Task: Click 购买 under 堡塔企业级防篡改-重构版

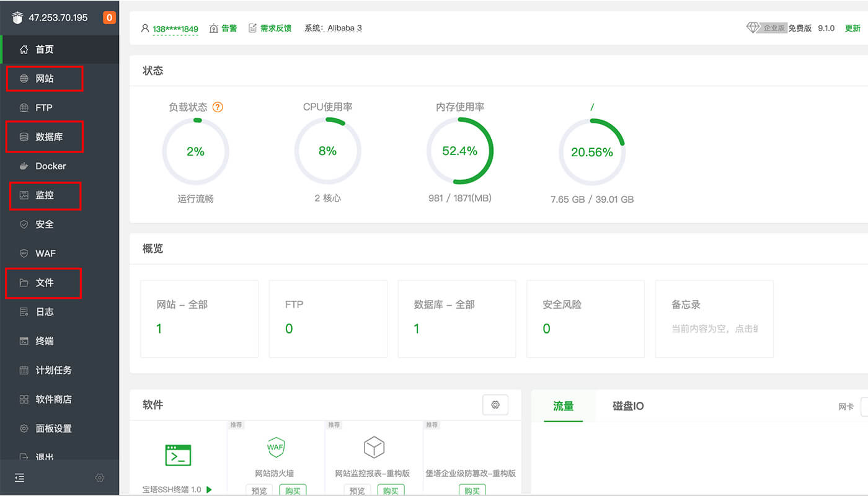Action: click(472, 490)
